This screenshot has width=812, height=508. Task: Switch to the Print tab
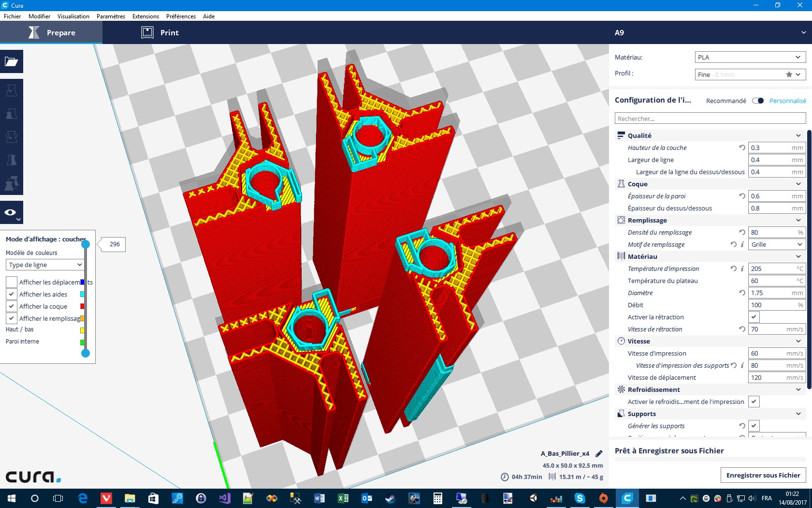(160, 32)
